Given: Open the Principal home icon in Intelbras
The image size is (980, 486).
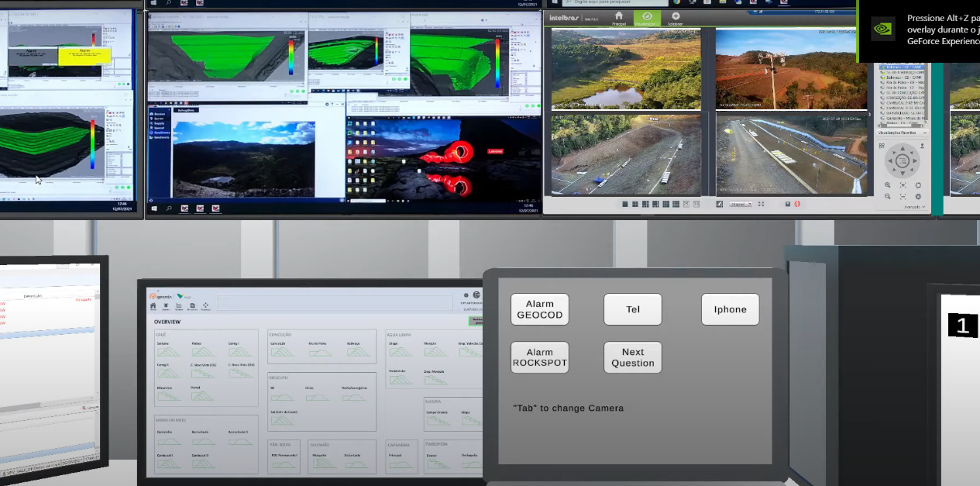Looking at the screenshot, I should [618, 18].
